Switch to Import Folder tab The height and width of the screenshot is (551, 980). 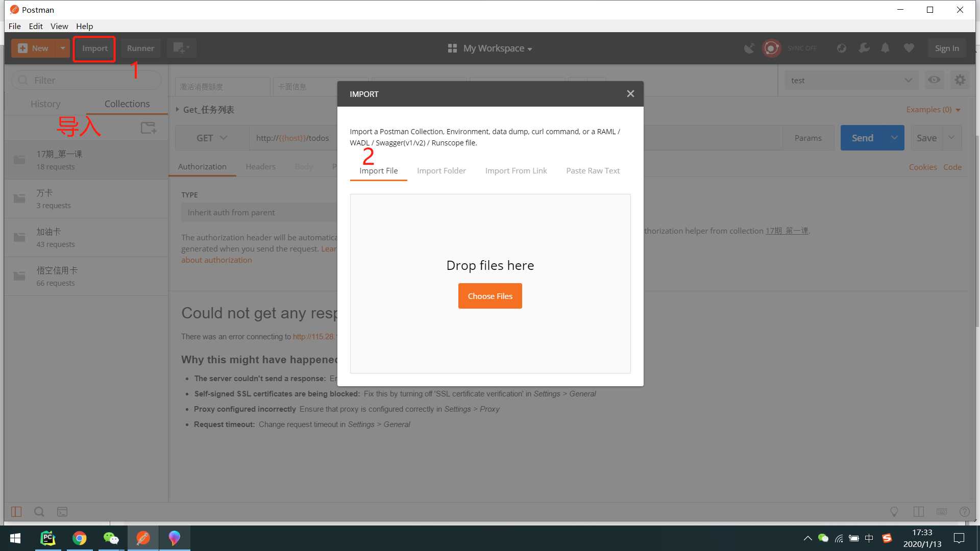point(441,170)
